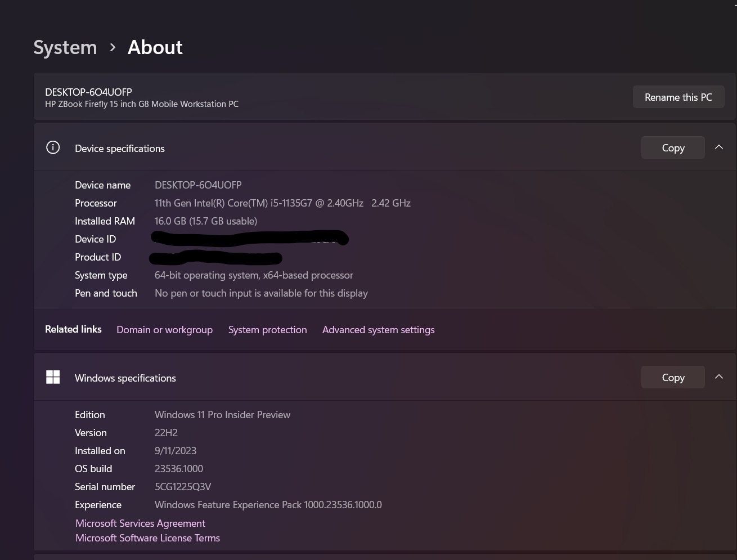
Task: Collapse the Device specifications section chevron
Action: (718, 147)
